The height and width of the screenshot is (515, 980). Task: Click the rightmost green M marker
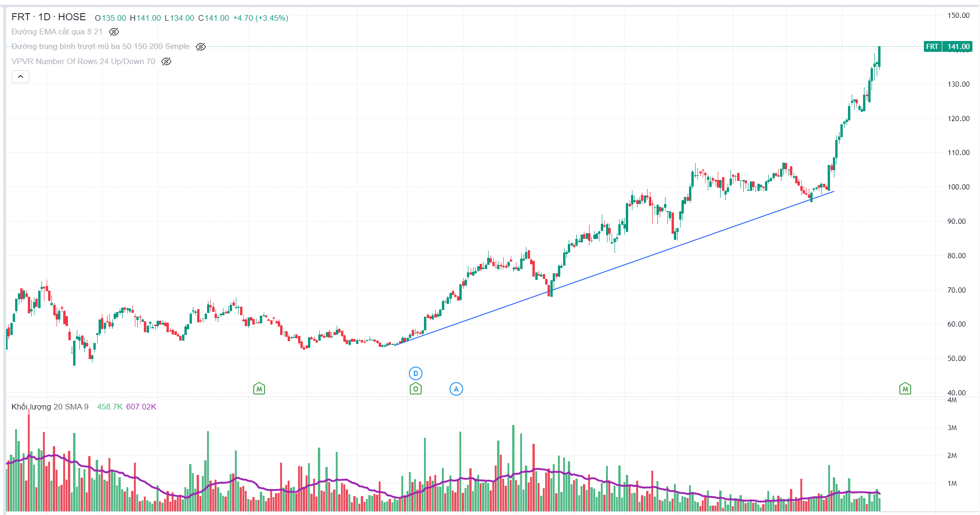(x=905, y=389)
